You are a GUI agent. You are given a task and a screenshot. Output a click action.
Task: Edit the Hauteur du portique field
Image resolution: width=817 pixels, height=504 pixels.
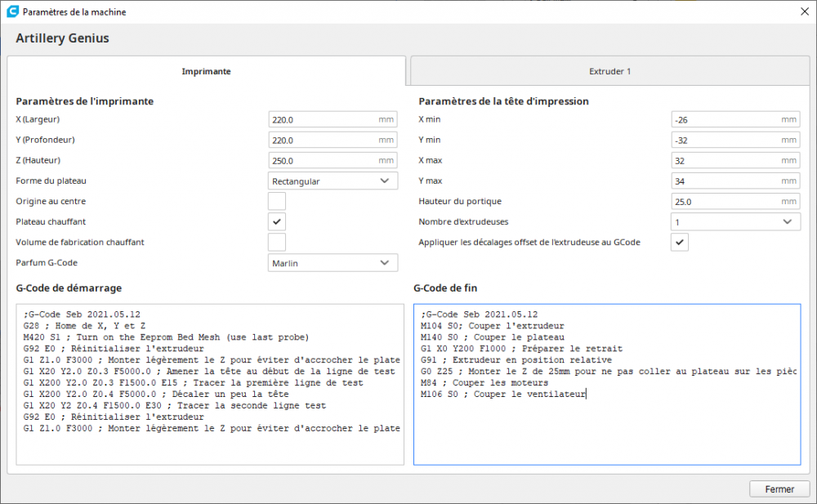[735, 201]
